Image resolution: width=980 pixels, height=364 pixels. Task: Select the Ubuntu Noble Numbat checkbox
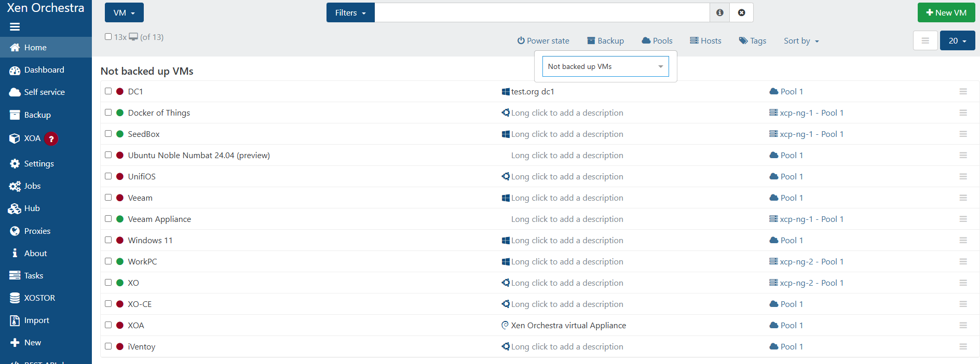[x=108, y=155]
